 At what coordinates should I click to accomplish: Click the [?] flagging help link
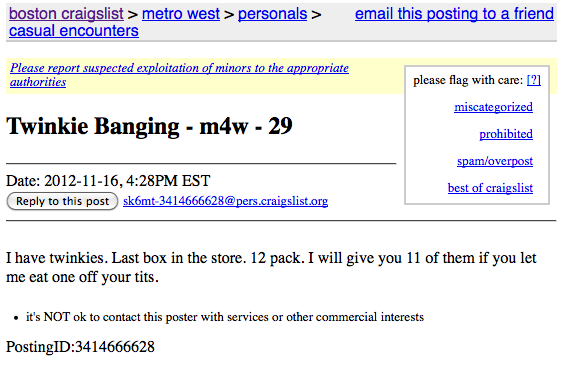tap(533, 79)
